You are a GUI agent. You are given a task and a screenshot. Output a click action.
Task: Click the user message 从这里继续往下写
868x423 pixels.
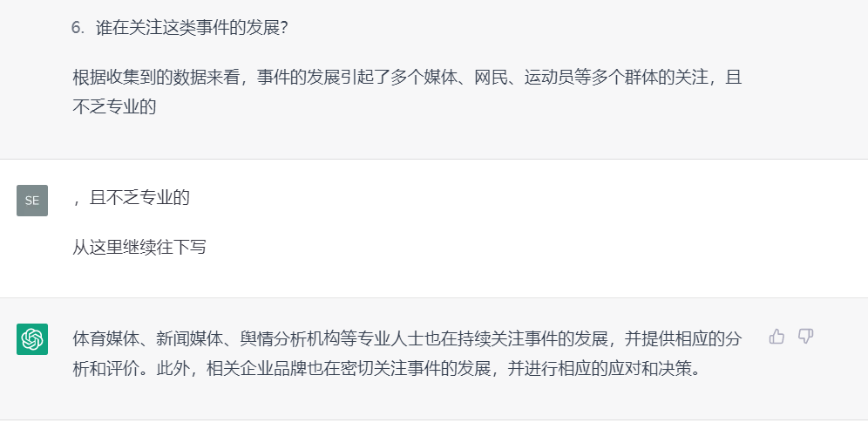click(x=139, y=247)
